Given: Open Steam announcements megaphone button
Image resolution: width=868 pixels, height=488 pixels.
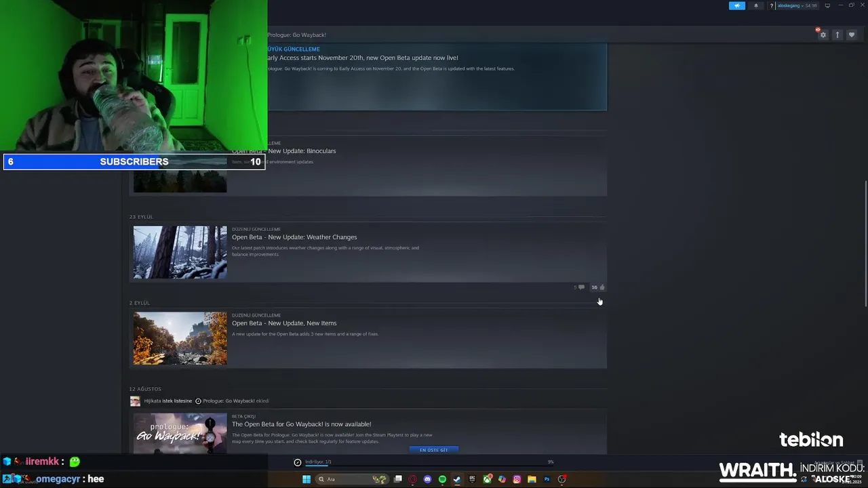Looking at the screenshot, I should click(737, 5).
